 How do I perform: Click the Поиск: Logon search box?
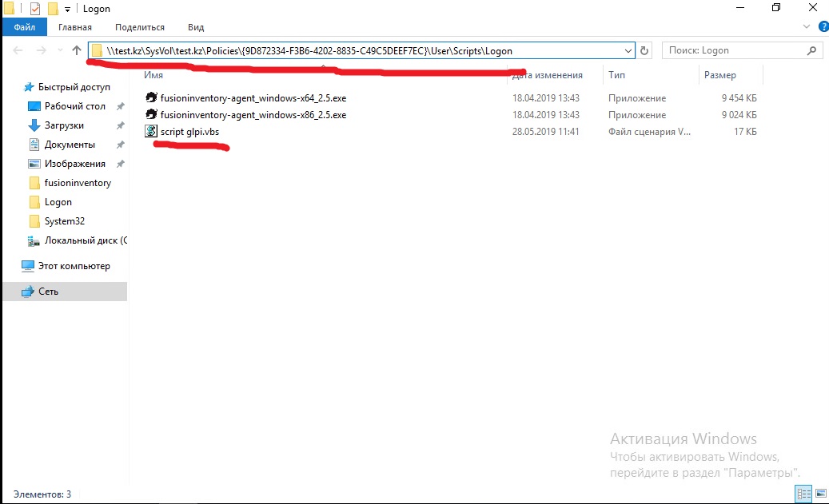click(x=742, y=50)
